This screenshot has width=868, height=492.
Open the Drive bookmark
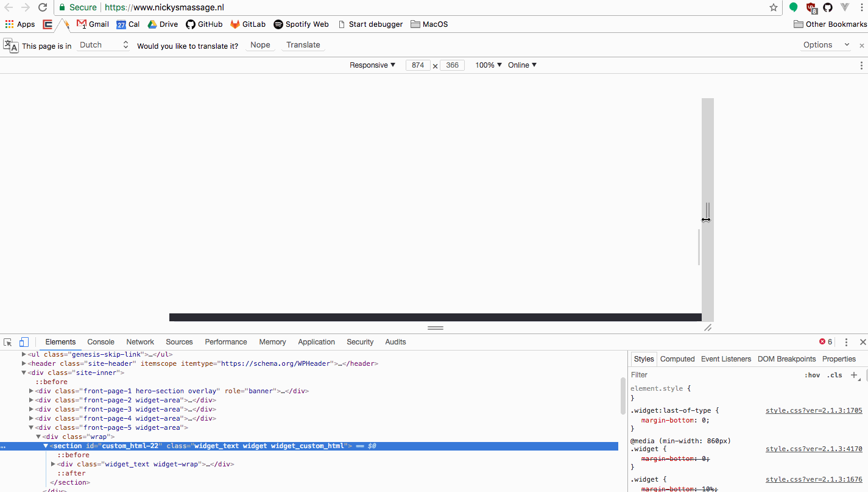coord(163,24)
